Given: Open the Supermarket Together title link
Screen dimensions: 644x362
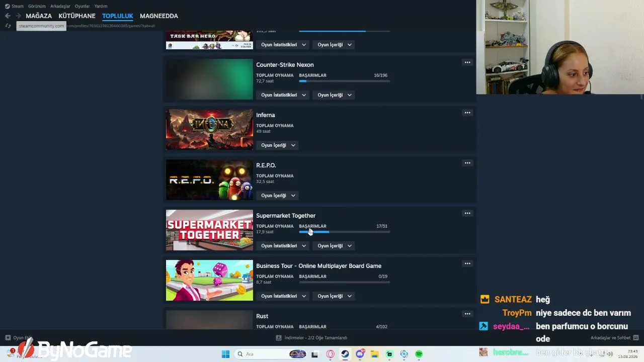Looking at the screenshot, I should [x=286, y=216].
